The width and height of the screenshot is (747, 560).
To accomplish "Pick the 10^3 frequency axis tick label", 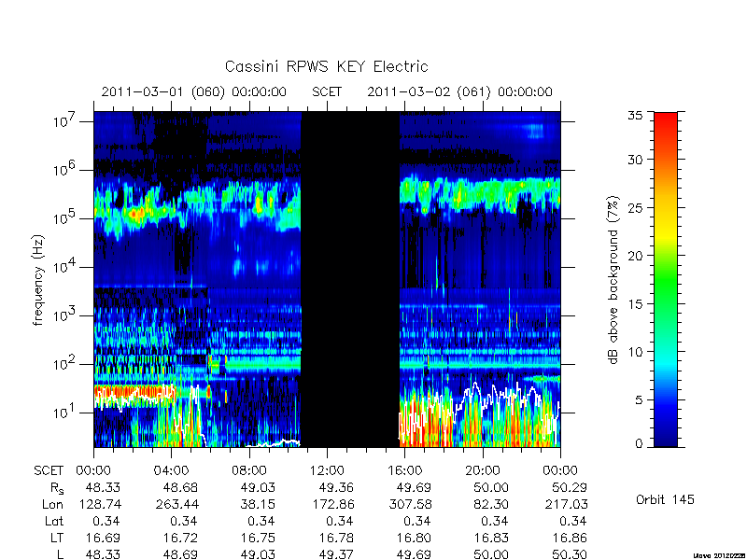I will tap(65, 315).
